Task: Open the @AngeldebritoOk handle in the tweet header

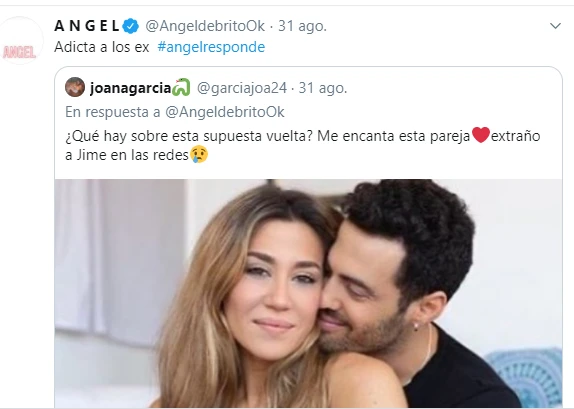Action: click(205, 26)
